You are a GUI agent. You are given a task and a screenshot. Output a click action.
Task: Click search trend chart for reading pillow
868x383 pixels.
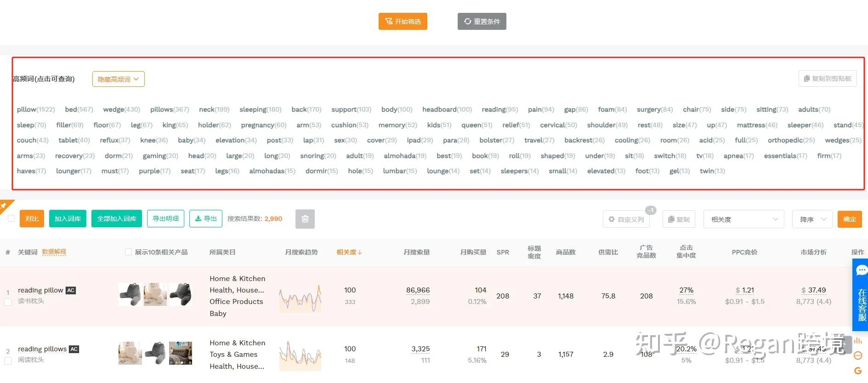[301, 298]
